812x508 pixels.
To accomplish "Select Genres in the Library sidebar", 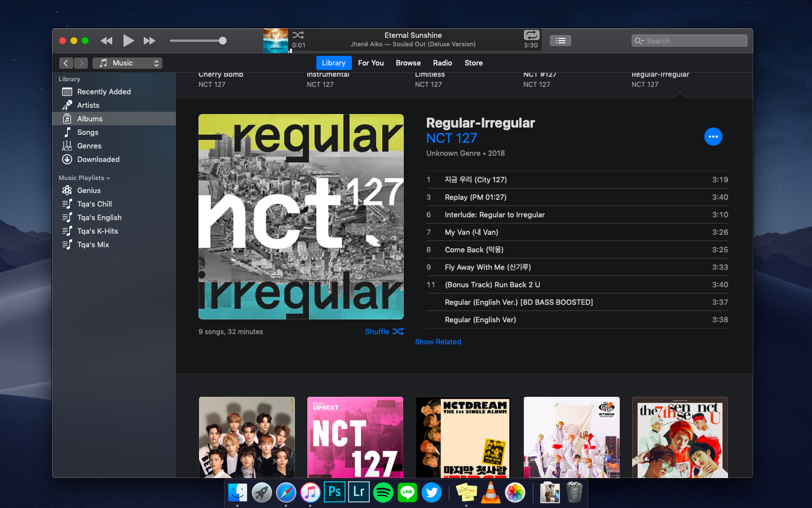I will point(114,146).
